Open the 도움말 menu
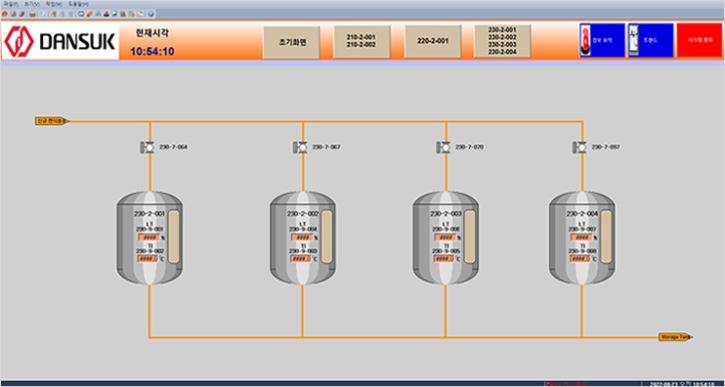Viewport: 725px width, 387px height. click(75, 4)
